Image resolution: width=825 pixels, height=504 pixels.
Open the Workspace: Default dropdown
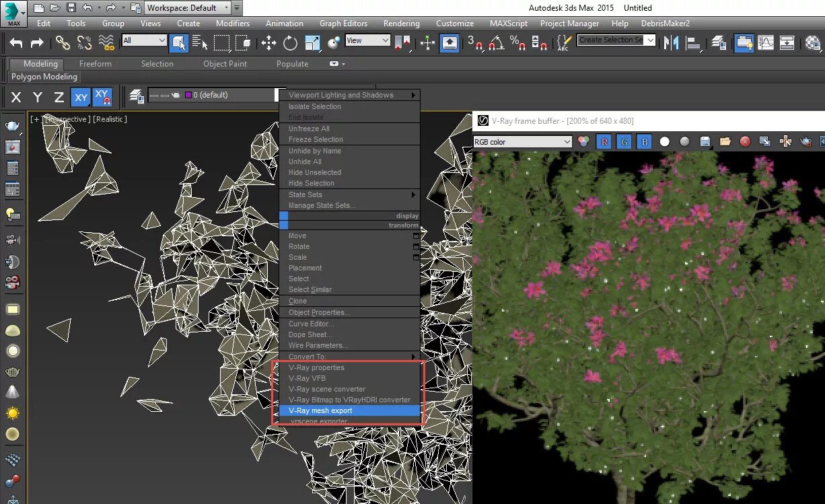pos(187,8)
